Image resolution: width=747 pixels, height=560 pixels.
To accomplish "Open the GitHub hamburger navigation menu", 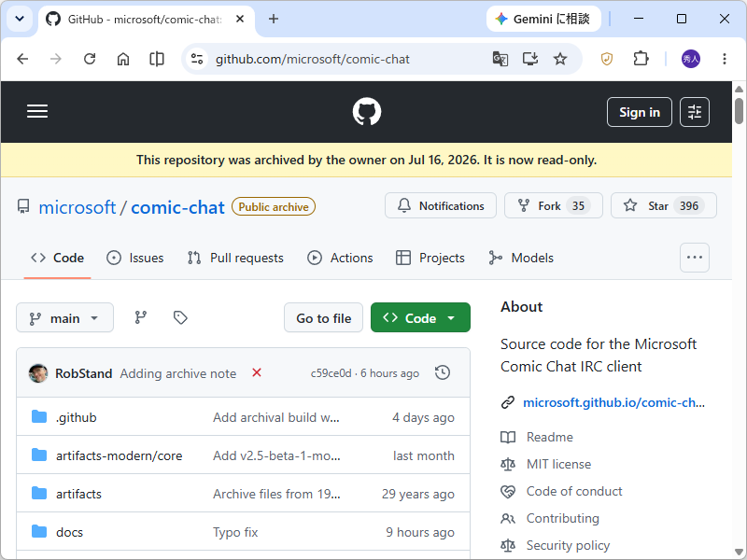I will pos(37,111).
